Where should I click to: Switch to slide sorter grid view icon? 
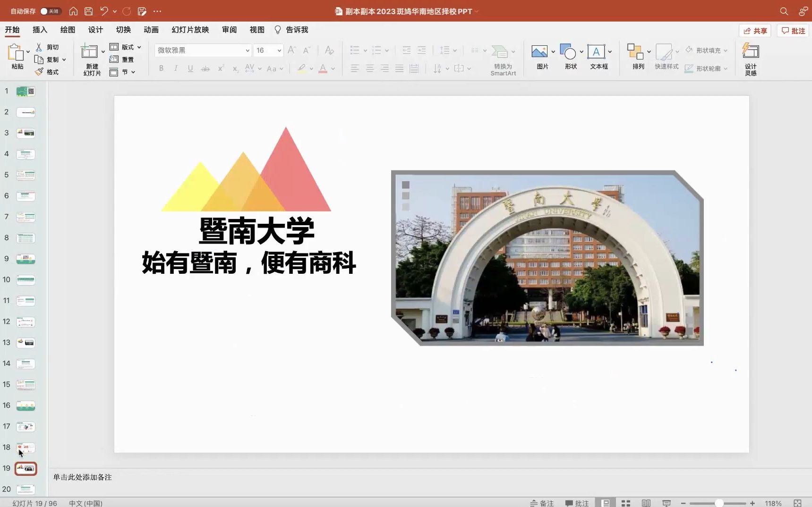click(x=626, y=503)
